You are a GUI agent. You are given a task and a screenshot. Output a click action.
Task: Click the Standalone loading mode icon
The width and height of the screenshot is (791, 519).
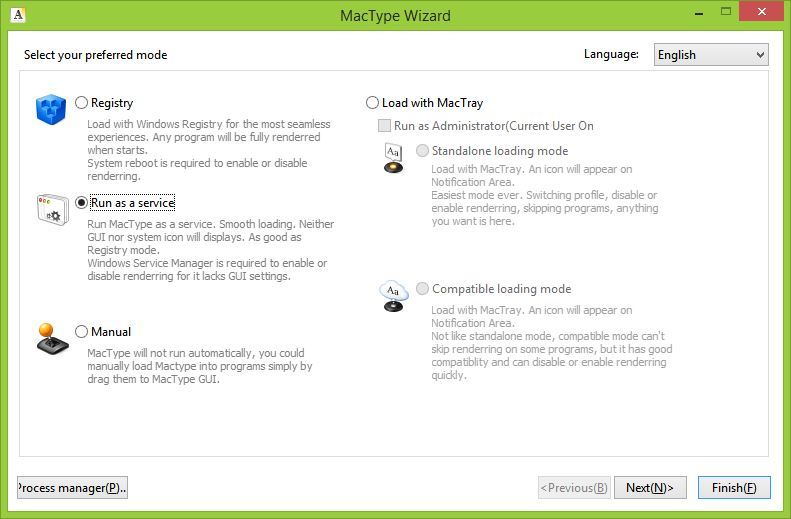393,158
